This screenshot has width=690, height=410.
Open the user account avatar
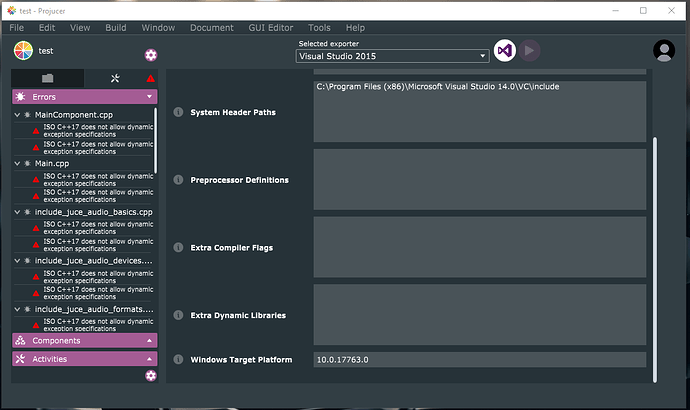click(664, 51)
